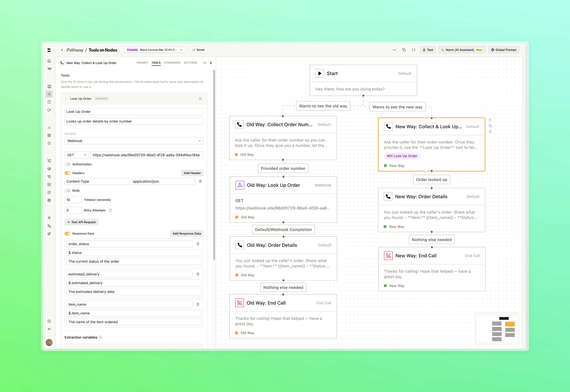570x392 pixels.
Task: Go back using the arrow before Pathway
Action: 62,50
